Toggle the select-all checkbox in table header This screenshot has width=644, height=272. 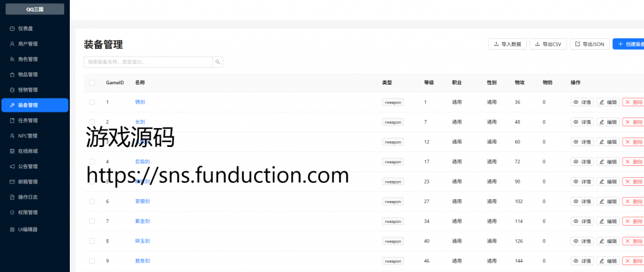[92, 82]
